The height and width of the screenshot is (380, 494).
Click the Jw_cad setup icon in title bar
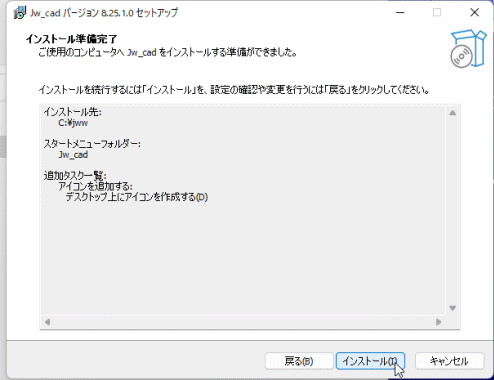[19, 13]
